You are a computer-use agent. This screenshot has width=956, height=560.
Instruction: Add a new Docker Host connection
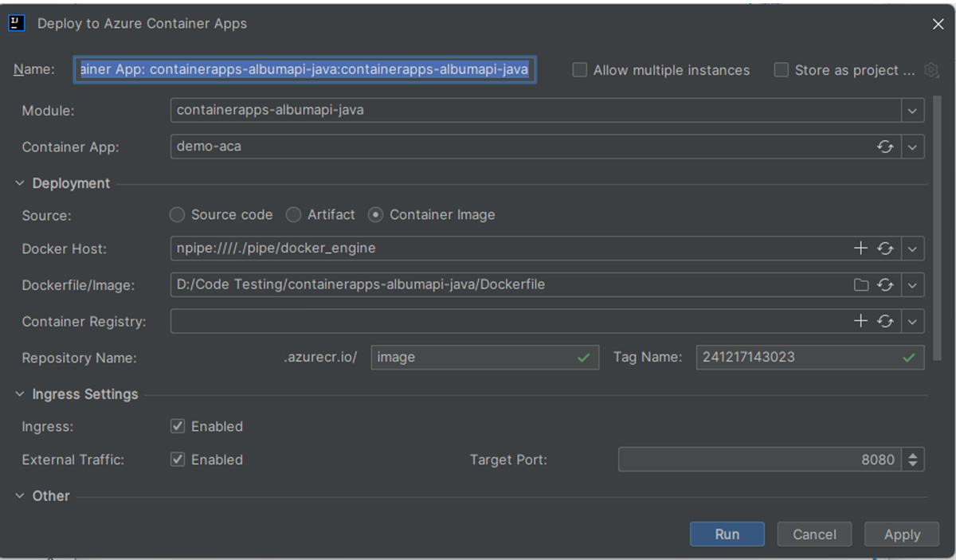coord(860,248)
